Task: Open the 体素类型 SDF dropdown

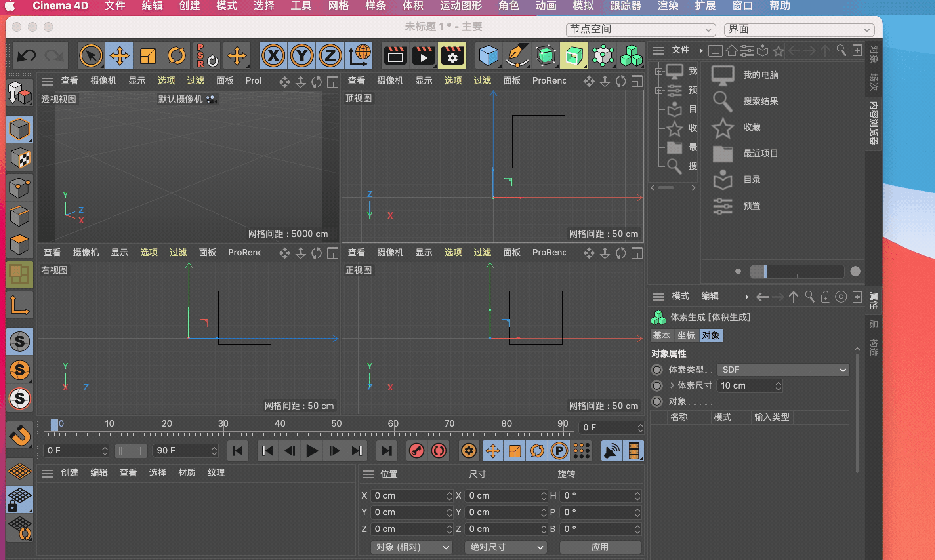Action: pyautogui.click(x=783, y=370)
